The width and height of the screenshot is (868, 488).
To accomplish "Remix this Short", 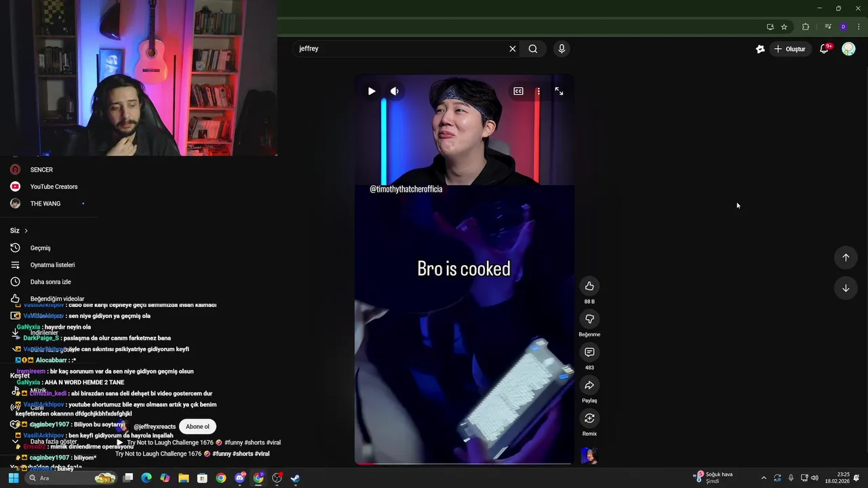I will (x=589, y=418).
